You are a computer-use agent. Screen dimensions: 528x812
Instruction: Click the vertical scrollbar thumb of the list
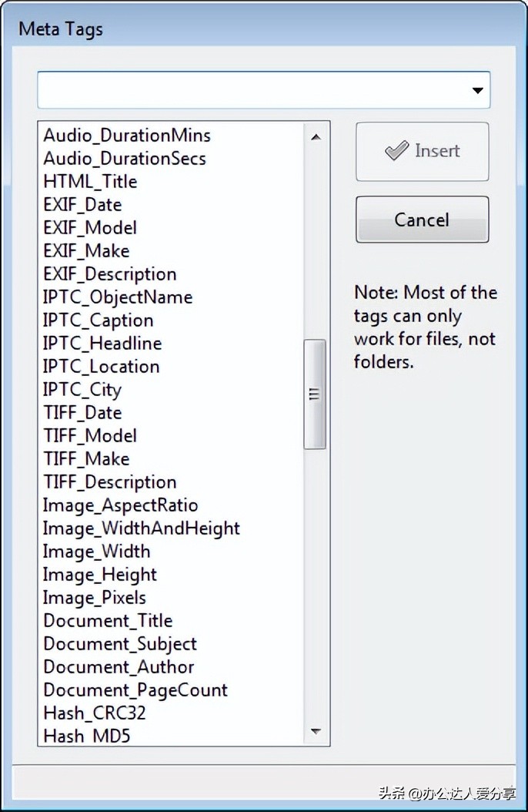(315, 394)
